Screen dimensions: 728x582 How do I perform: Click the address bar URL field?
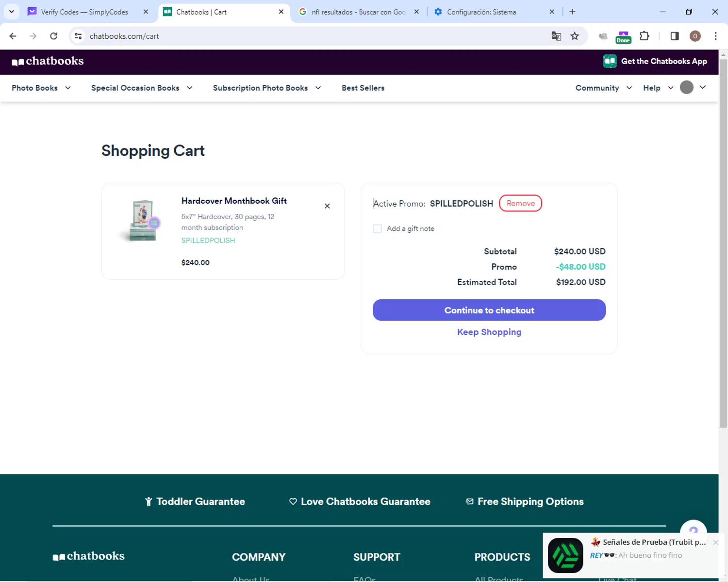(x=311, y=36)
